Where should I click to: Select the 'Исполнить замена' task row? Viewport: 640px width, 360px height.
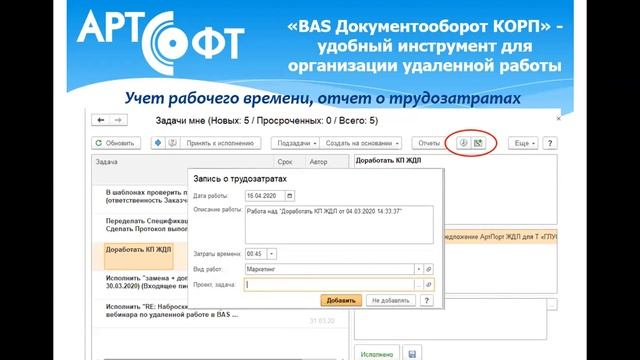(x=140, y=282)
